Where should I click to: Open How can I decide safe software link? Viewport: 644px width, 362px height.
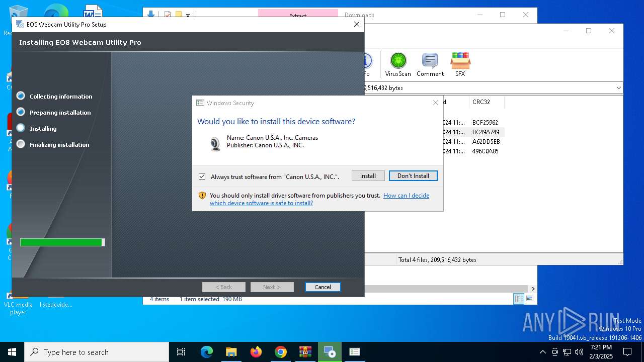click(x=319, y=199)
